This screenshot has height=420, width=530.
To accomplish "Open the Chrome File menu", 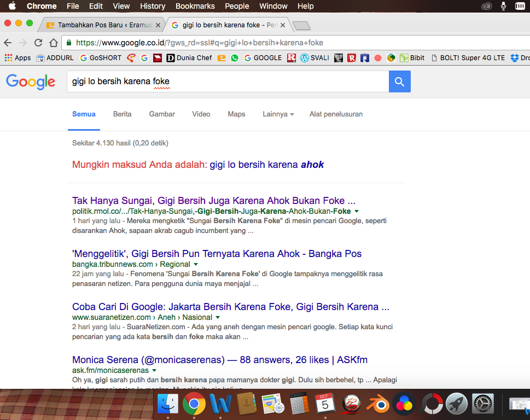I will pyautogui.click(x=73, y=6).
